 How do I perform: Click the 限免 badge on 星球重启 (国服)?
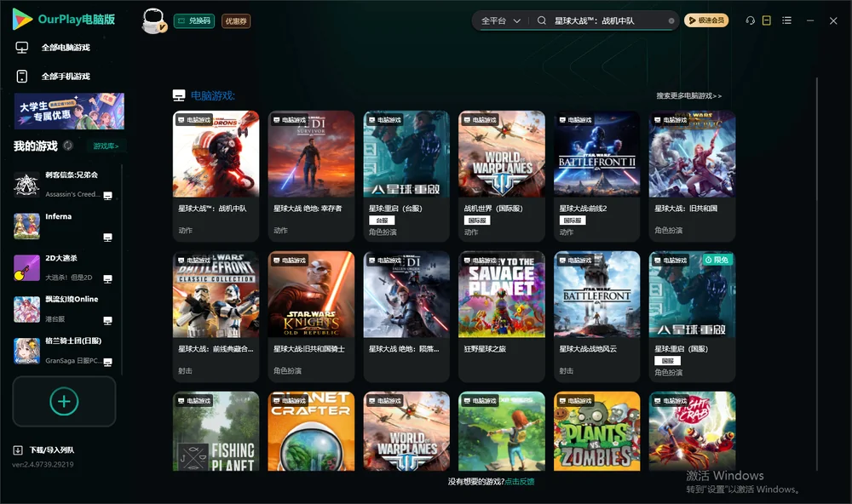tap(717, 261)
